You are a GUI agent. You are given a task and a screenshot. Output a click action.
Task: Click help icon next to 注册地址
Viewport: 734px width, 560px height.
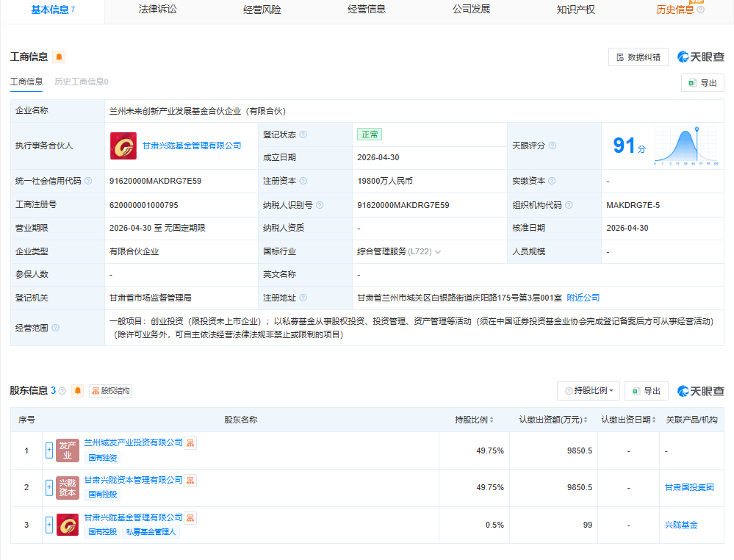click(303, 298)
